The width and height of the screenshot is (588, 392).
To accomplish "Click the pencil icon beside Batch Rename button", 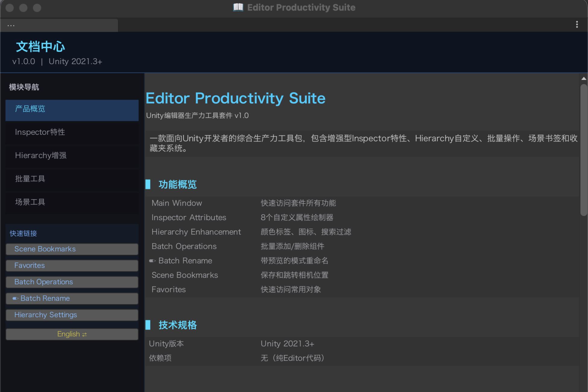I will point(15,299).
